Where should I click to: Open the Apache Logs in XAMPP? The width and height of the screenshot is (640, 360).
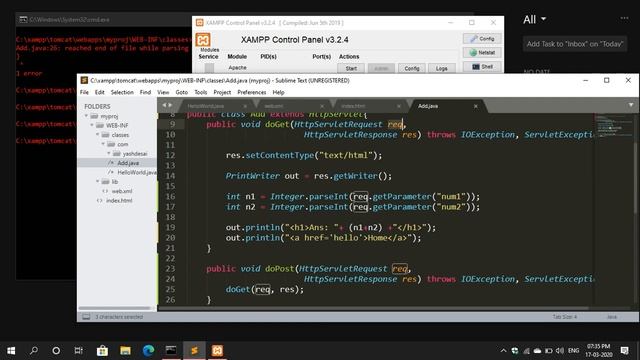coord(442,69)
